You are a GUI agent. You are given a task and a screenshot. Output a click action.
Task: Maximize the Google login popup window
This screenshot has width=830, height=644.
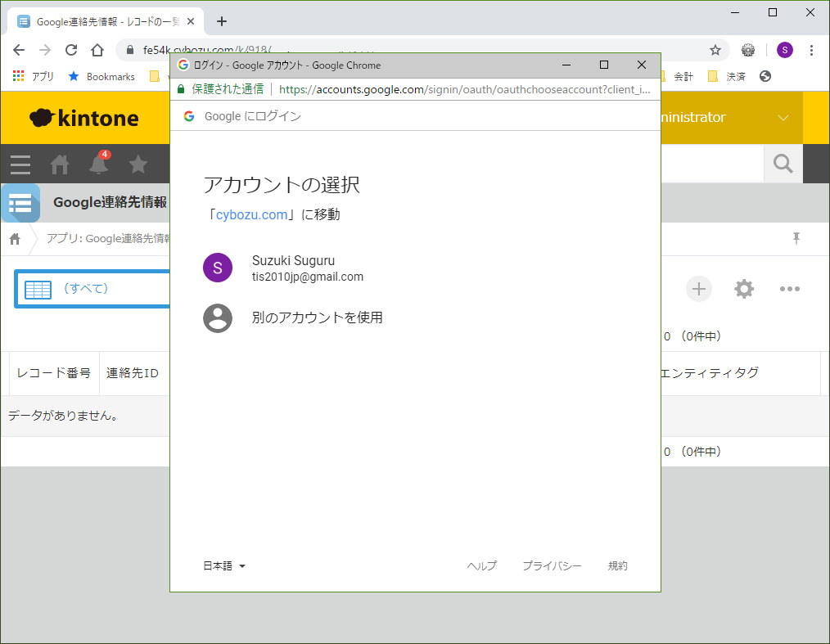pos(604,65)
